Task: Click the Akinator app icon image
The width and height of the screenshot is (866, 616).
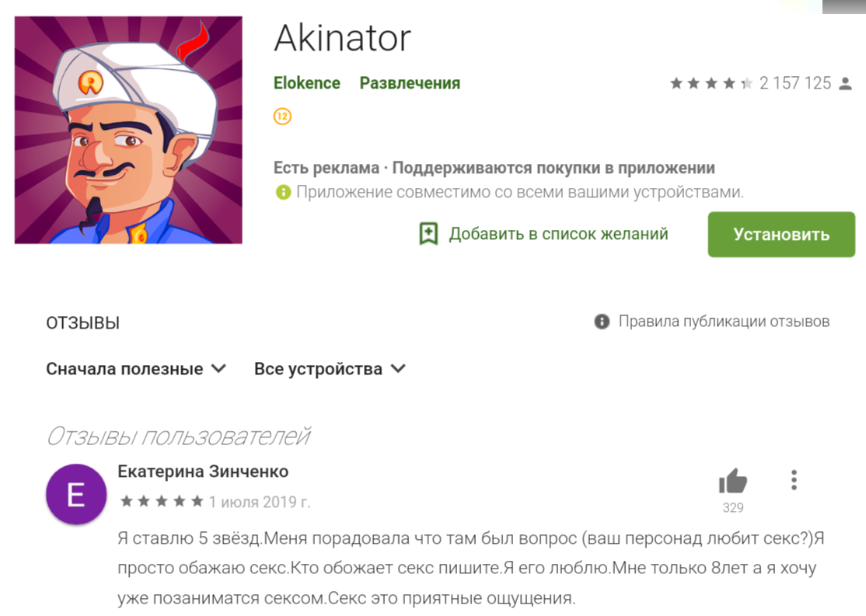Action: coord(128,130)
